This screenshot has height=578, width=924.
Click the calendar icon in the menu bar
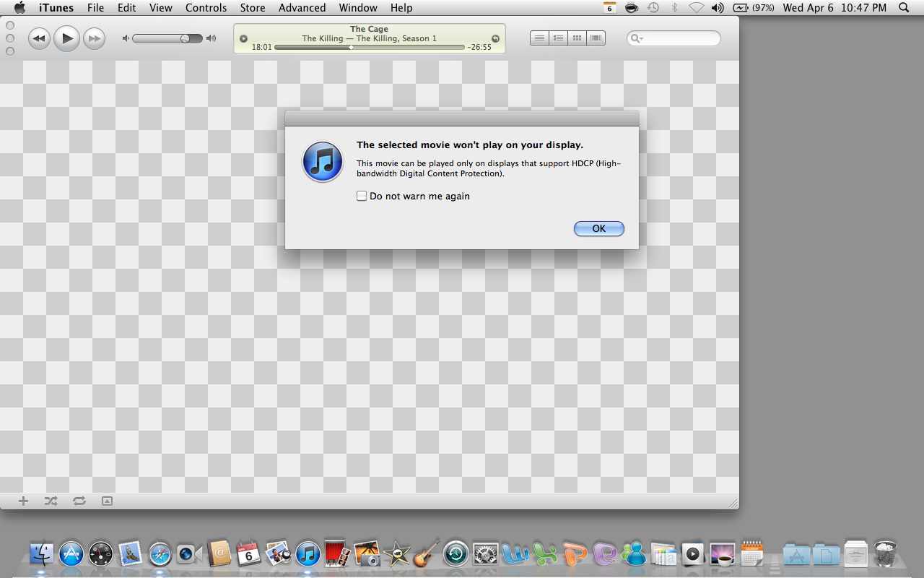(610, 7)
